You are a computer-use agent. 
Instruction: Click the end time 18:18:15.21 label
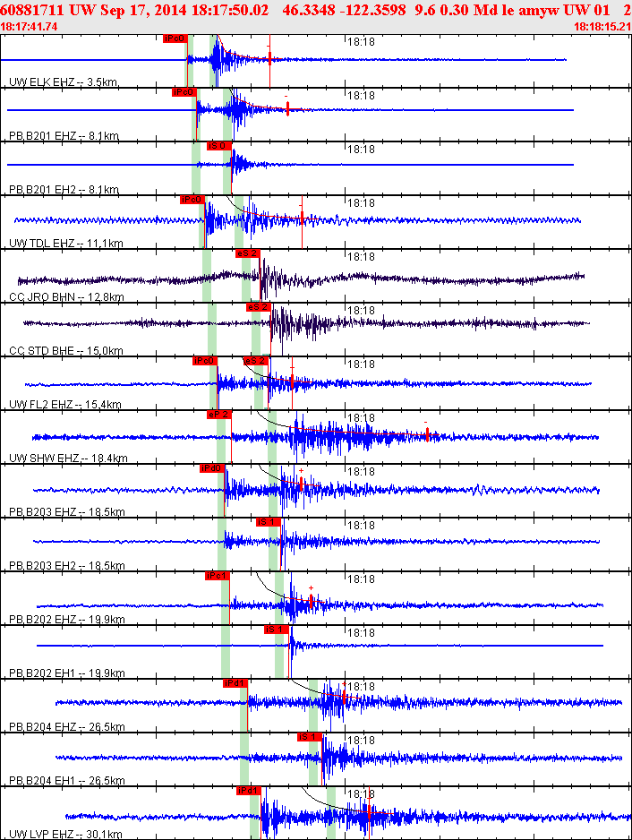[x=602, y=27]
